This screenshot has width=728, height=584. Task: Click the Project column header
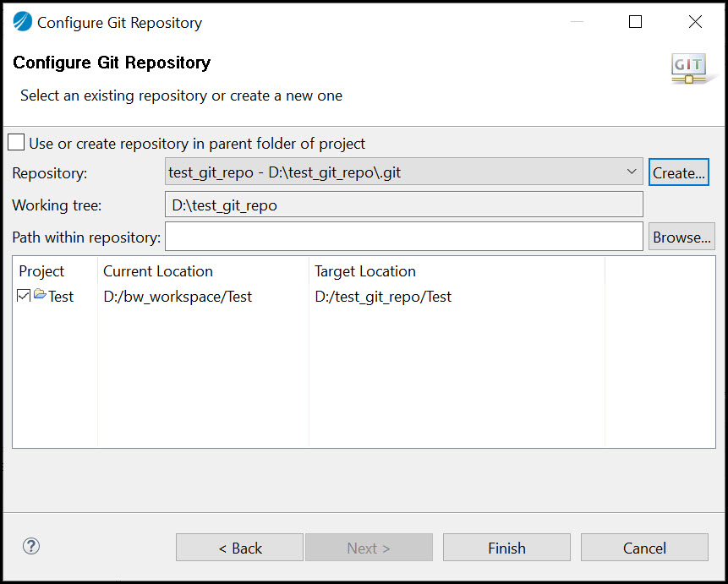[41, 270]
